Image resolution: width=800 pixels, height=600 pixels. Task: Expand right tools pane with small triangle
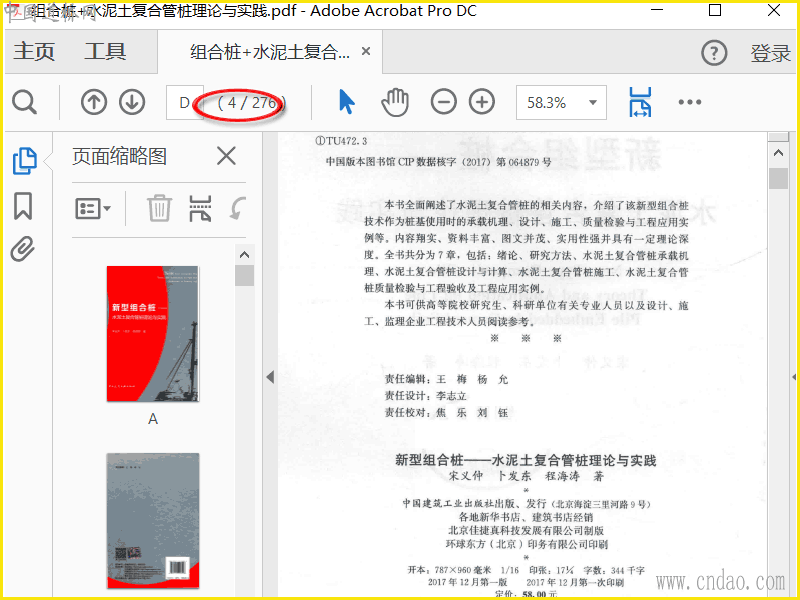pos(794,377)
